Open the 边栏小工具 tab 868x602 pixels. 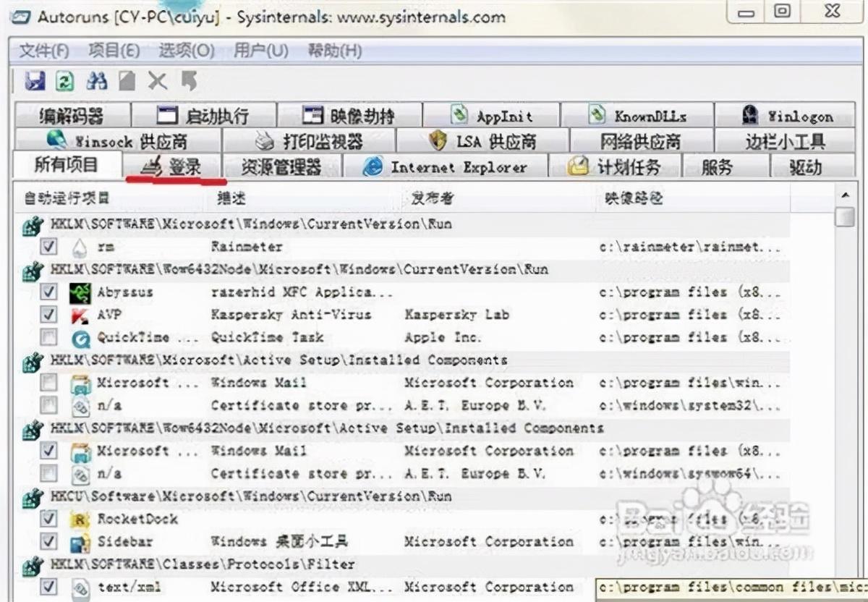coord(786,140)
